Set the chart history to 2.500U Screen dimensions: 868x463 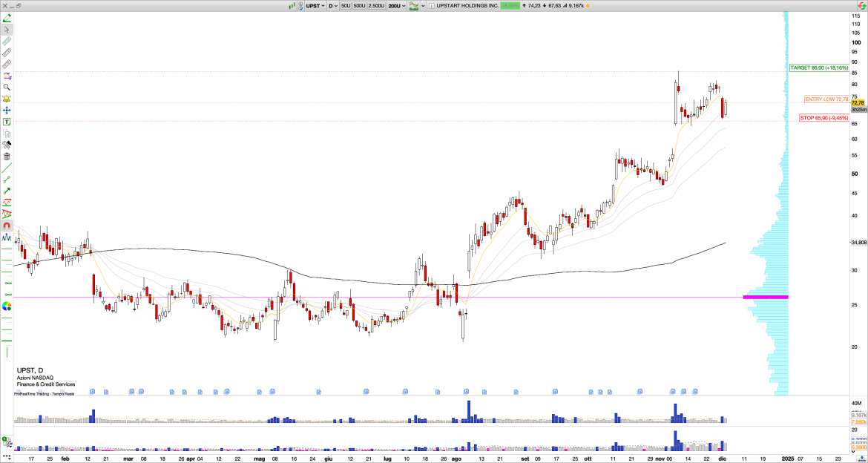376,6
